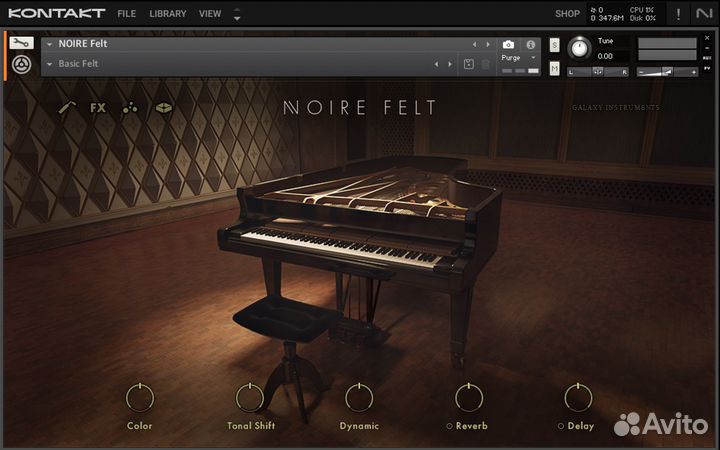Expand the NOIRE Felt instrument dropdown
The image size is (720, 450).
click(x=49, y=45)
